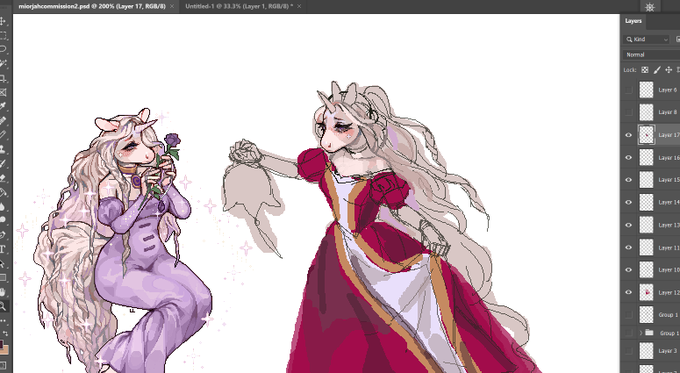Hide Layer 11 using its eye icon
This screenshot has width=680, height=373.
pyautogui.click(x=628, y=248)
